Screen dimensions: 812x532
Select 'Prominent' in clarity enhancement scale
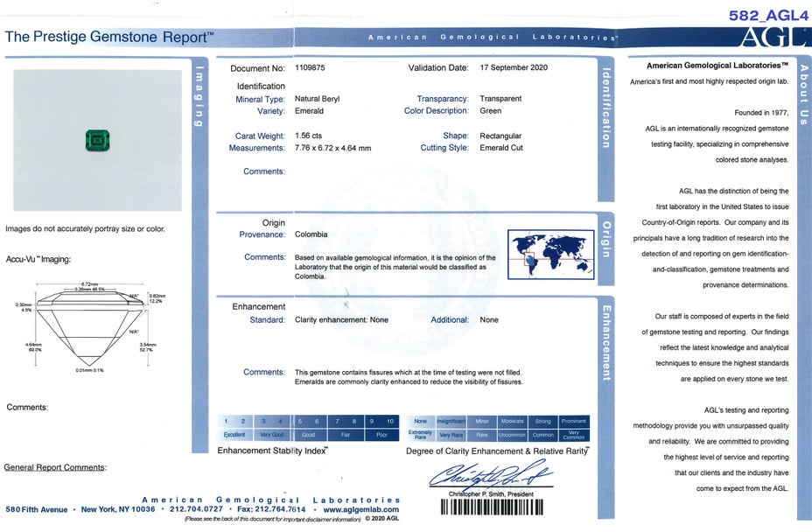tap(574, 421)
